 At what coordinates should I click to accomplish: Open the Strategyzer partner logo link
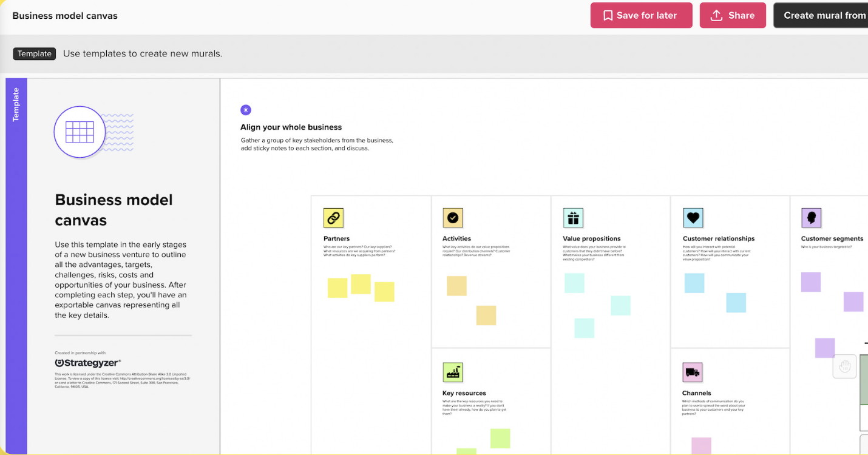pos(88,363)
